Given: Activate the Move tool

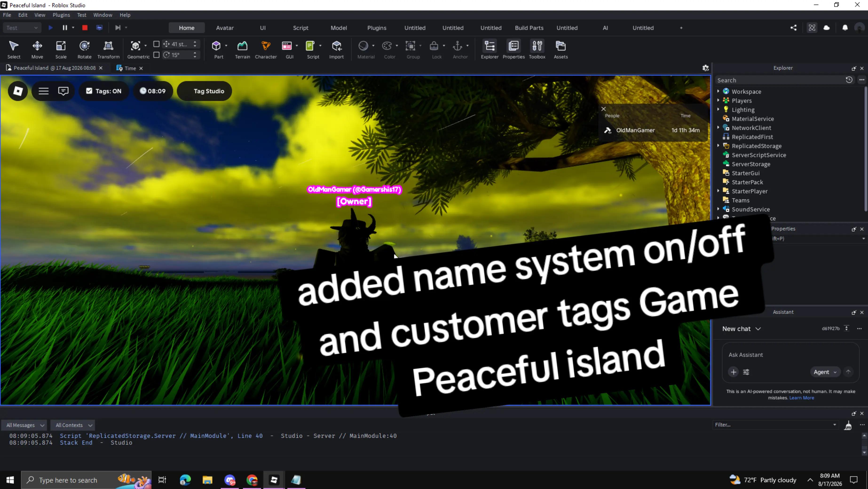Looking at the screenshot, I should (37, 49).
